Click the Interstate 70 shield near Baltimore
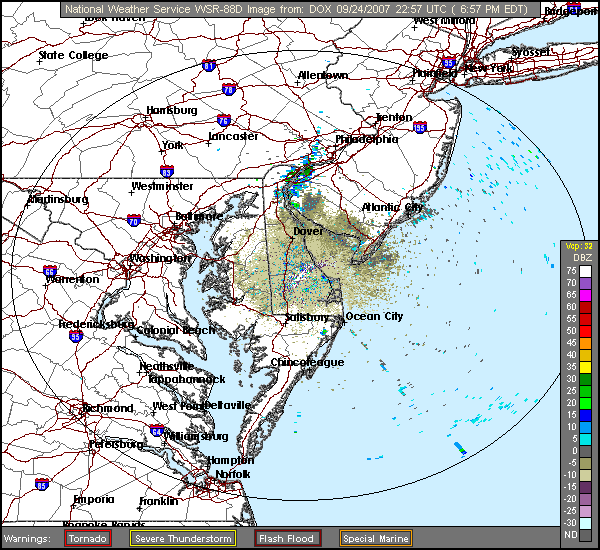This screenshot has height=550, width=600. coord(134,220)
